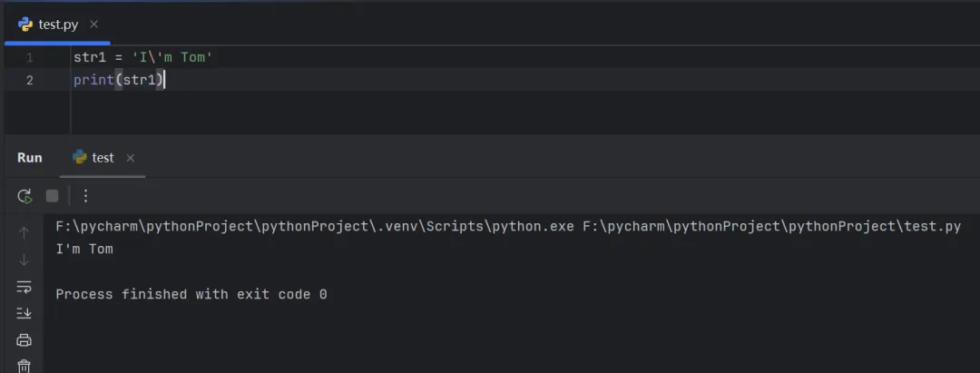Close the test.py editor tab

pyautogui.click(x=94, y=25)
